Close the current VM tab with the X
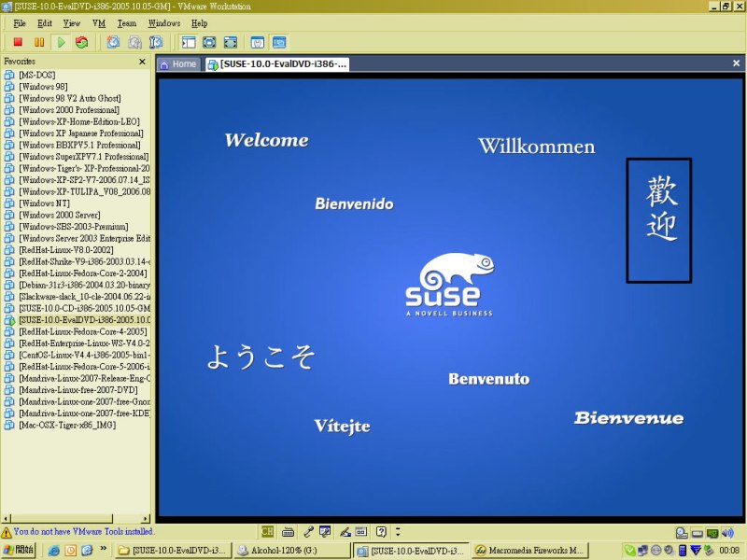The width and height of the screenshot is (747, 560). pos(736,63)
